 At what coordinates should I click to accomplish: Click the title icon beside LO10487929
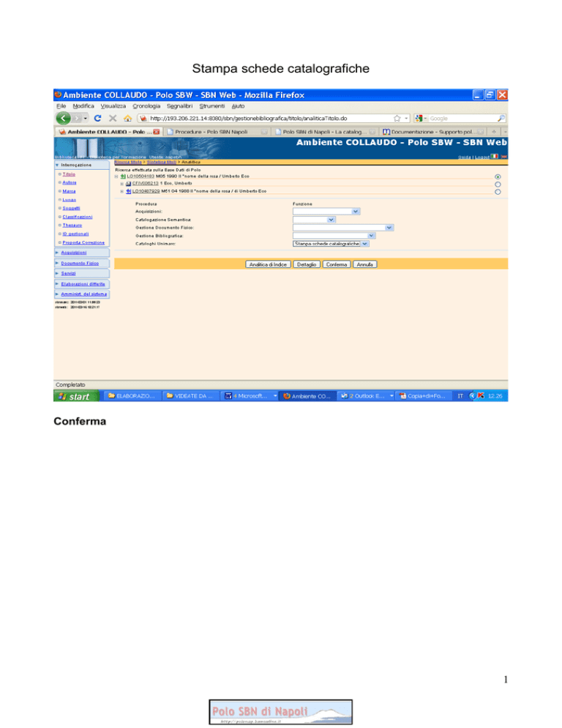click(129, 191)
